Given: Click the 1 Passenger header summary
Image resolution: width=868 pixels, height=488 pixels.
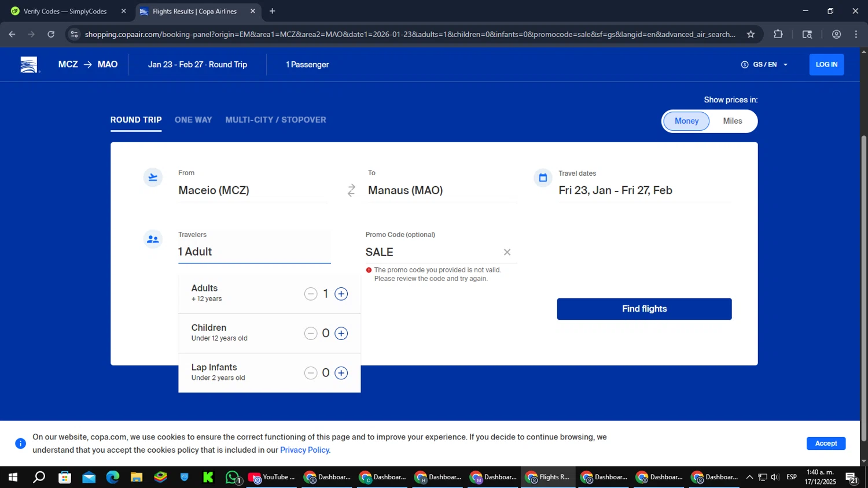Looking at the screenshot, I should [307, 65].
